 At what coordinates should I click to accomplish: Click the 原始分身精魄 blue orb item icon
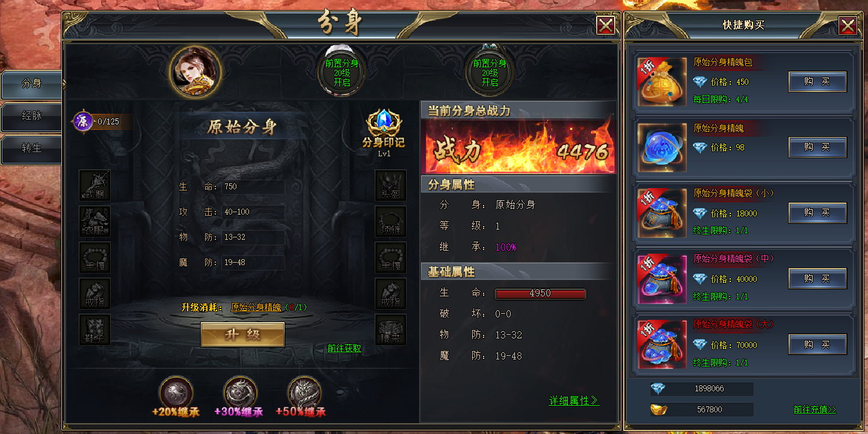pos(662,147)
